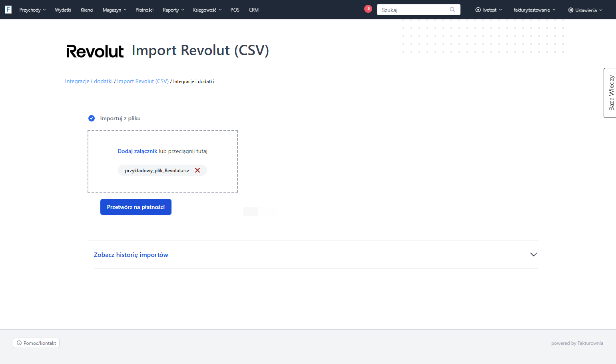Open the Przychody dropdown menu
This screenshot has height=364, width=616.
pyautogui.click(x=32, y=10)
